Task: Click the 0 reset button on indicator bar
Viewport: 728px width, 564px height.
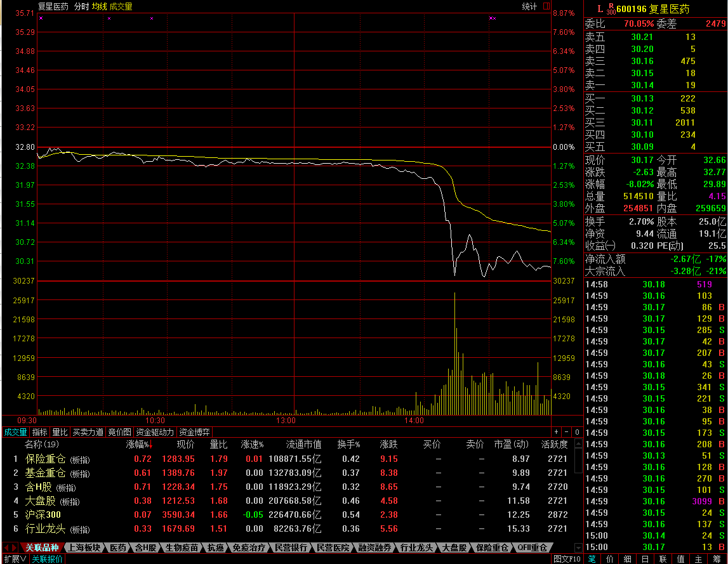Action: click(578, 432)
